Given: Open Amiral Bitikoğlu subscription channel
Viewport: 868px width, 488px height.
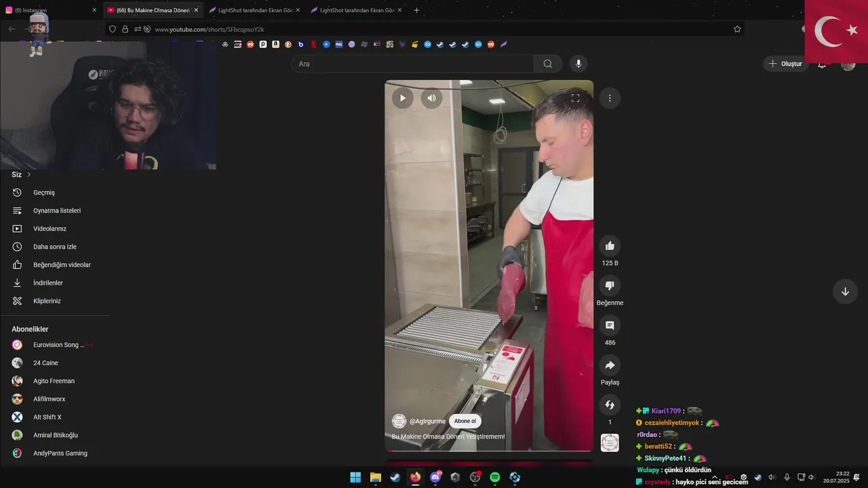Looking at the screenshot, I should (x=54, y=435).
